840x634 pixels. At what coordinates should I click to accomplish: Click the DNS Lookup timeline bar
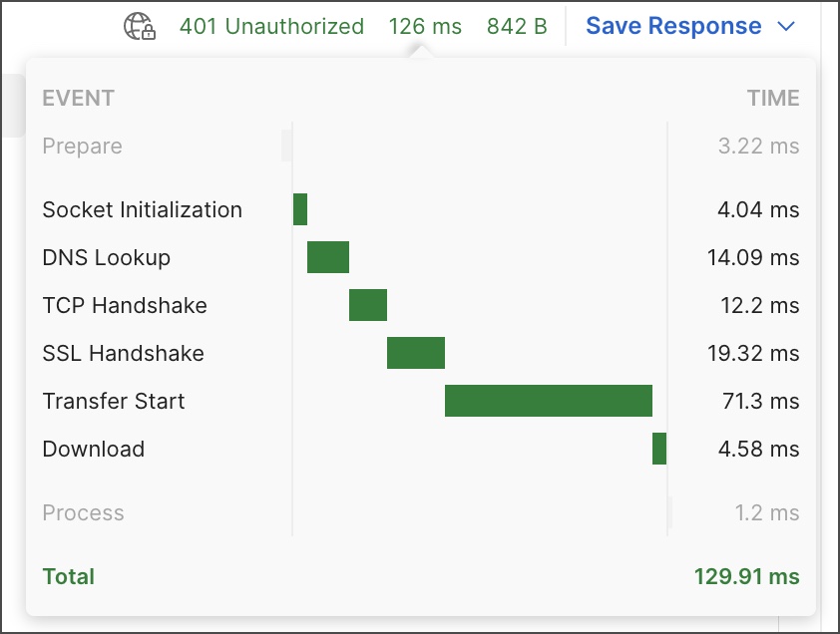click(327, 257)
